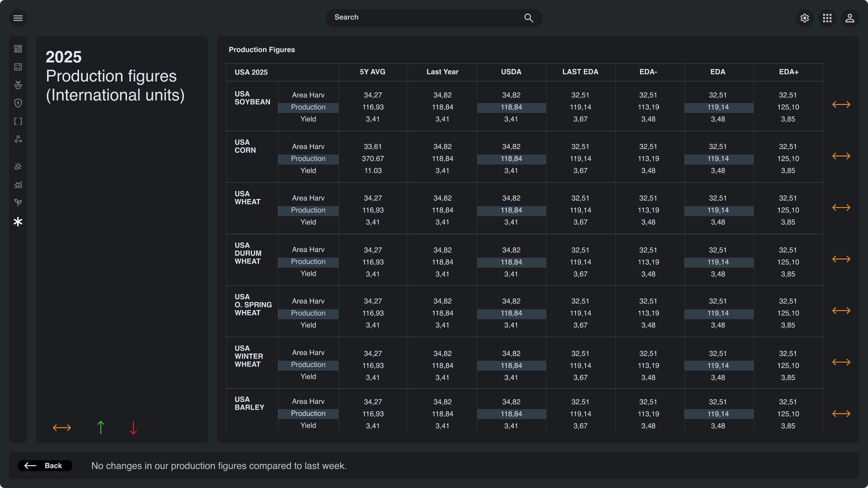This screenshot has width=868, height=488.
Task: Select the seedling icon in sidebar
Action: [18, 202]
